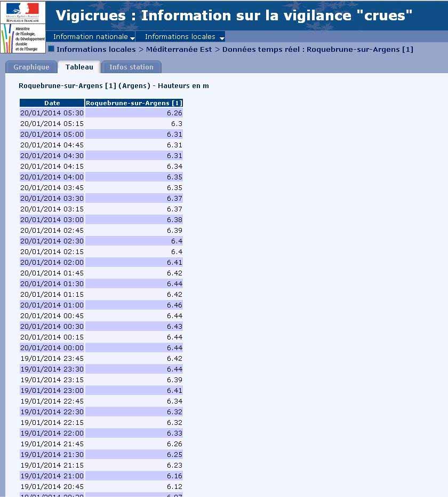Select the peak value 6.46 at 01:00
The height and width of the screenshot is (497, 448).
click(174, 305)
